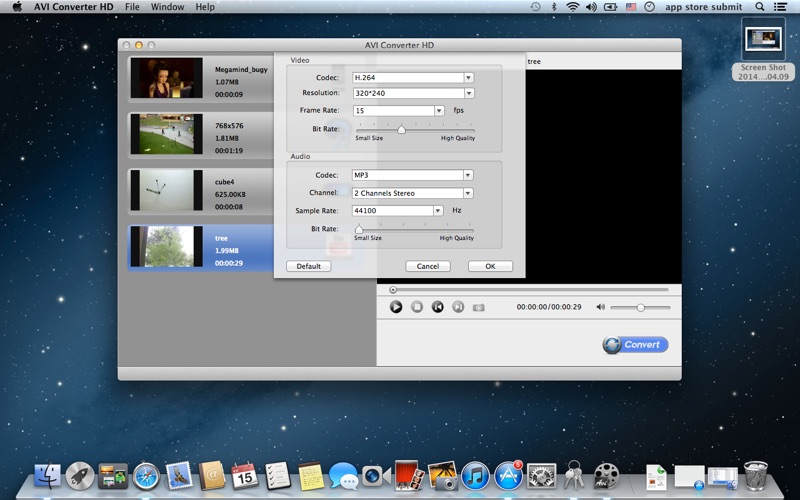Image resolution: width=800 pixels, height=500 pixels.
Task: Open the Window menu
Action: click(167, 7)
